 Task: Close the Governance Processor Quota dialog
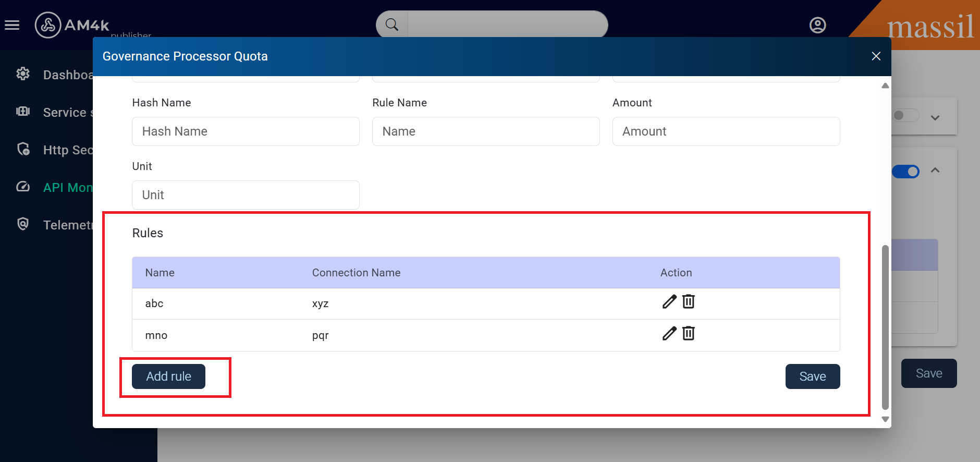click(876, 56)
